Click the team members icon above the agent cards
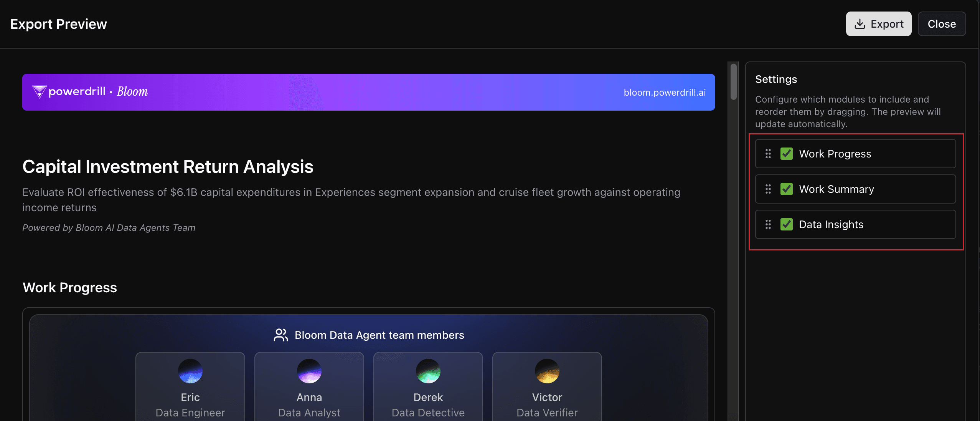 click(x=280, y=335)
